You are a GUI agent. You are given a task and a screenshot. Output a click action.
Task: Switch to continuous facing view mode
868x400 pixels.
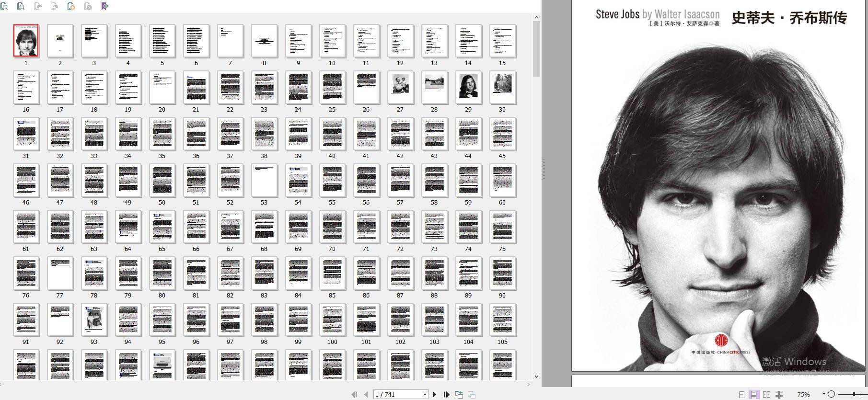click(779, 394)
